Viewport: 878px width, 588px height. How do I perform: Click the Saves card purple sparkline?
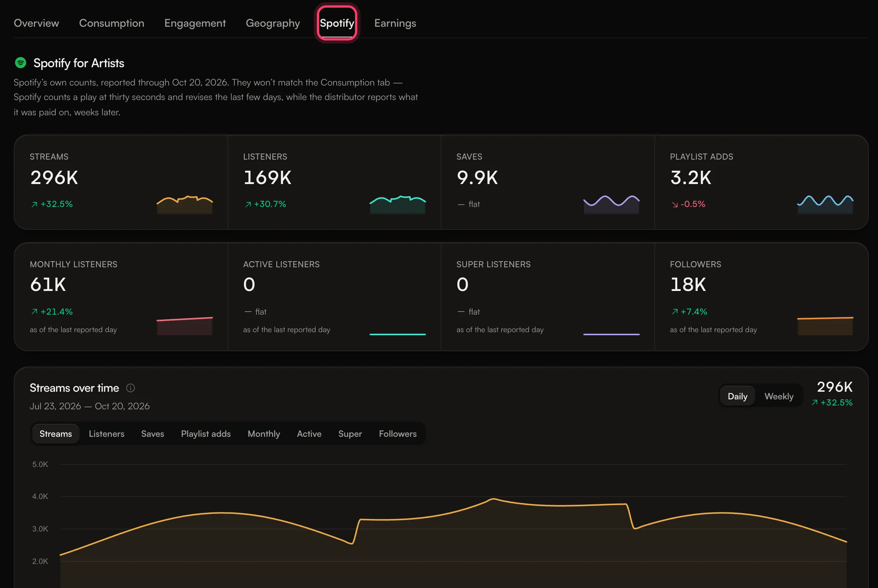click(612, 205)
